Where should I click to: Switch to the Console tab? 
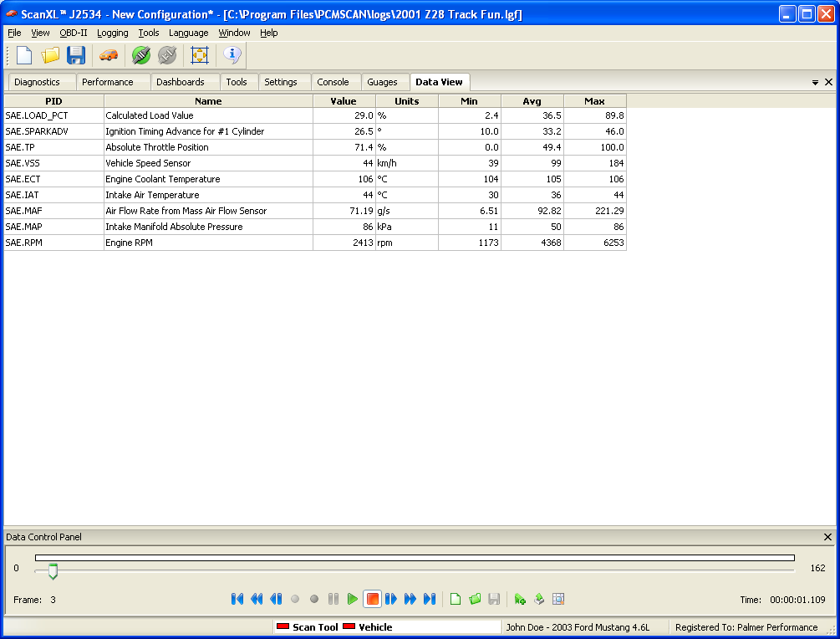337,82
